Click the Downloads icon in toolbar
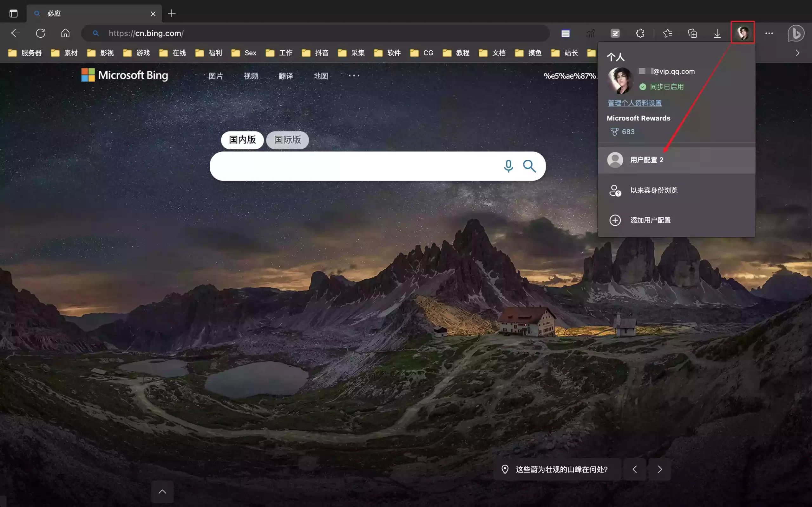 pyautogui.click(x=718, y=33)
